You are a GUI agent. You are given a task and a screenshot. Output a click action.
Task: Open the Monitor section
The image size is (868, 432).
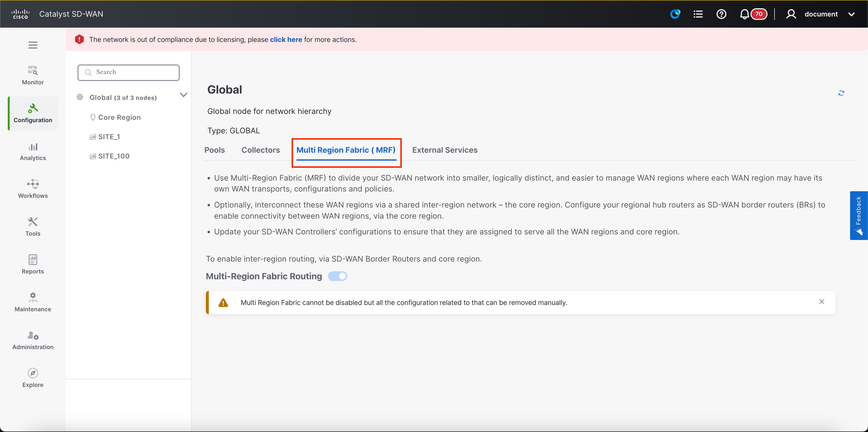pos(33,76)
